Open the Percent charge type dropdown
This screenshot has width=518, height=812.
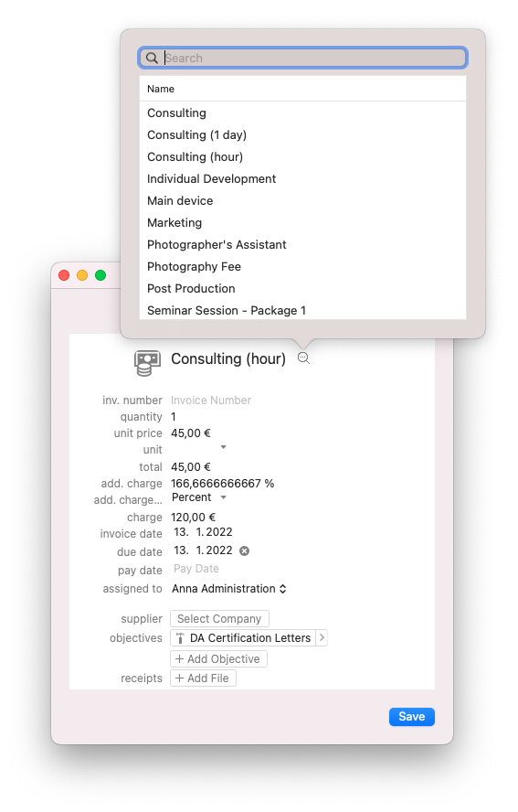point(199,497)
